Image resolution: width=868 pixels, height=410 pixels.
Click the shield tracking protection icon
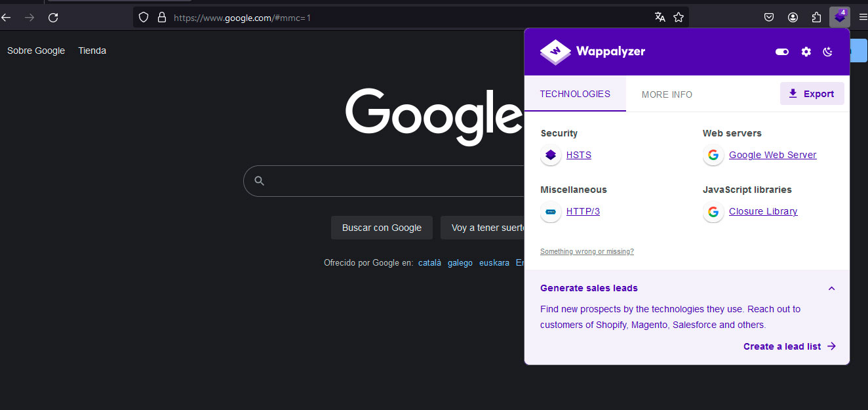144,18
